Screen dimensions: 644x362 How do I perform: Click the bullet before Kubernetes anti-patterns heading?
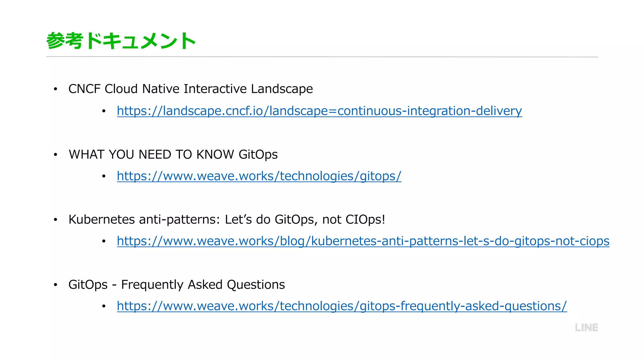coord(55,220)
